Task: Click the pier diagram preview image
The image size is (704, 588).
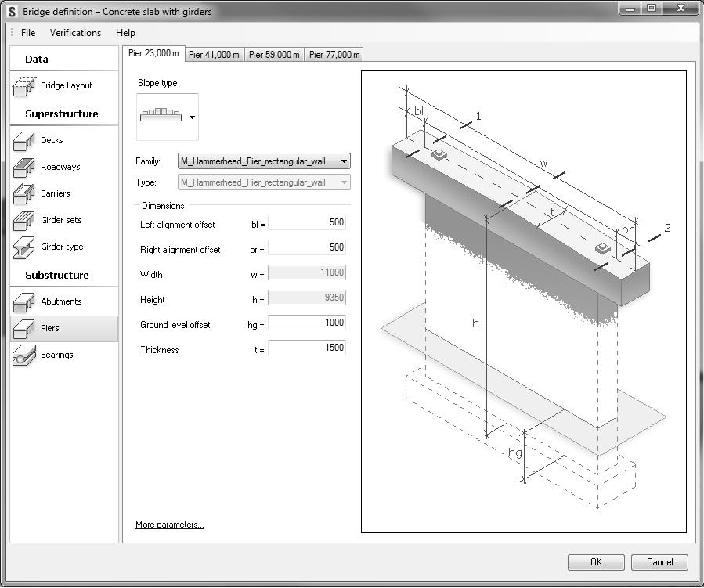Action: click(x=524, y=301)
